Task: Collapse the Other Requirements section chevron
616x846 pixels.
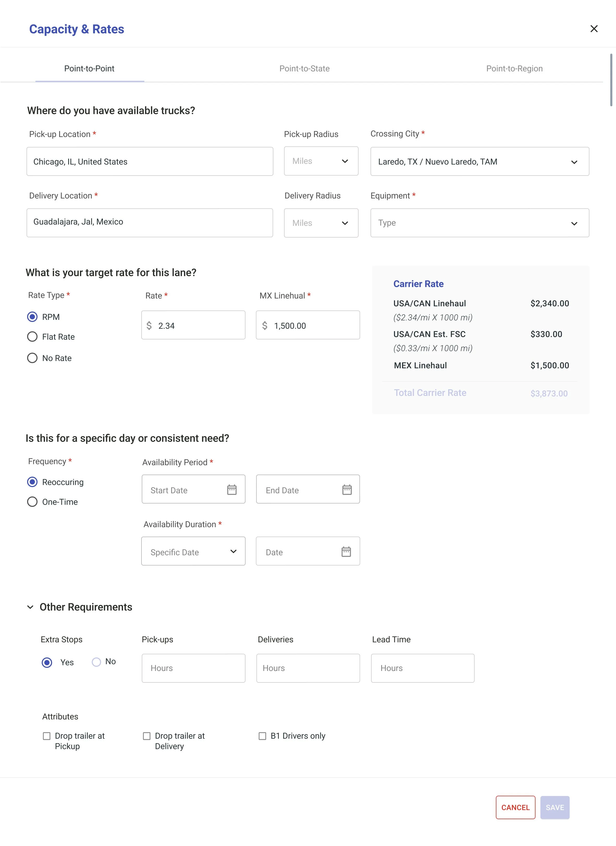Action: point(30,607)
